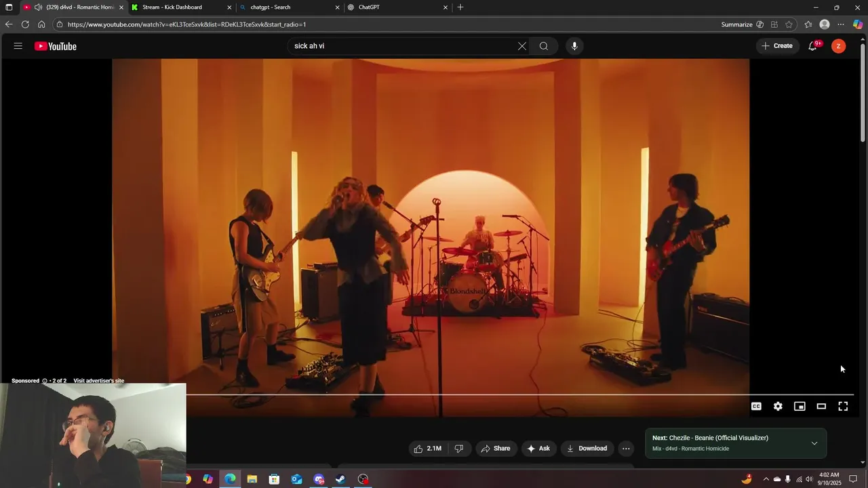Clear the search box with the X
The width and height of the screenshot is (868, 488).
click(x=522, y=46)
